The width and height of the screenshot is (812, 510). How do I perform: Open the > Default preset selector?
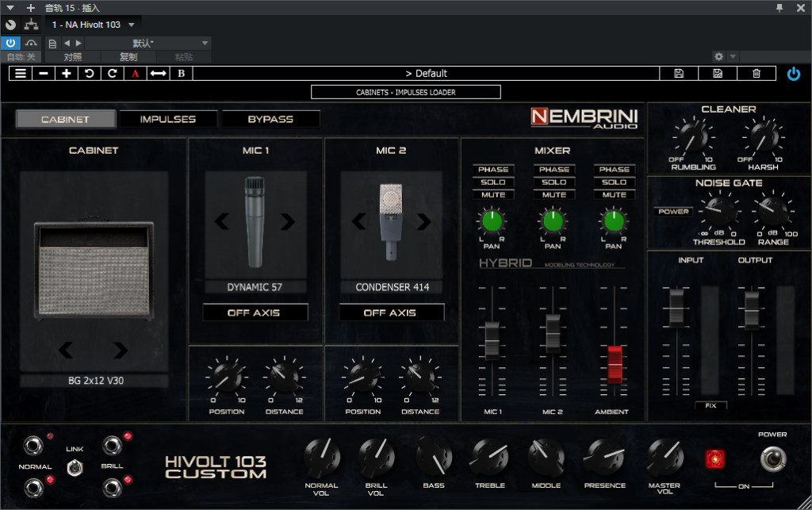click(426, 74)
